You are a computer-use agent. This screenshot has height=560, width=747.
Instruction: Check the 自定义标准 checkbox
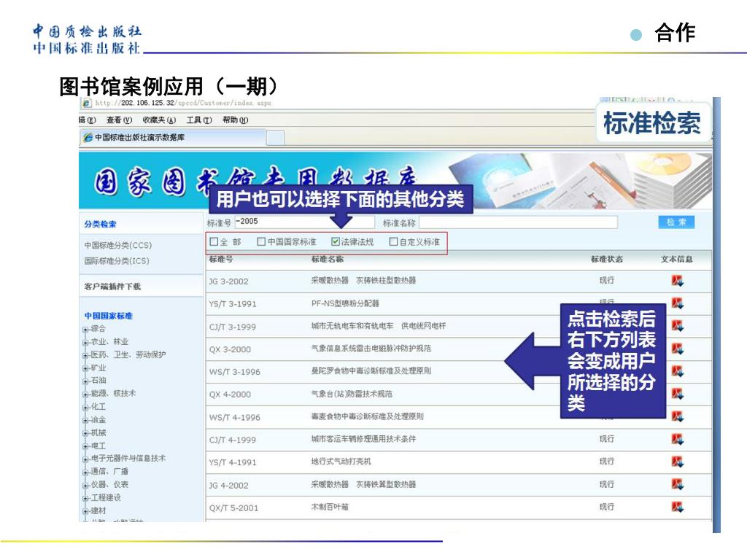point(393,242)
